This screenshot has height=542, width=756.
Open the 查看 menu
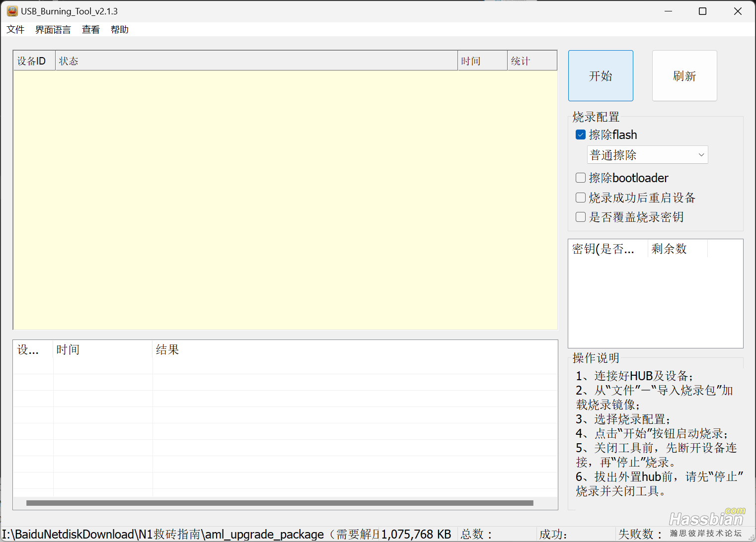[x=91, y=29]
